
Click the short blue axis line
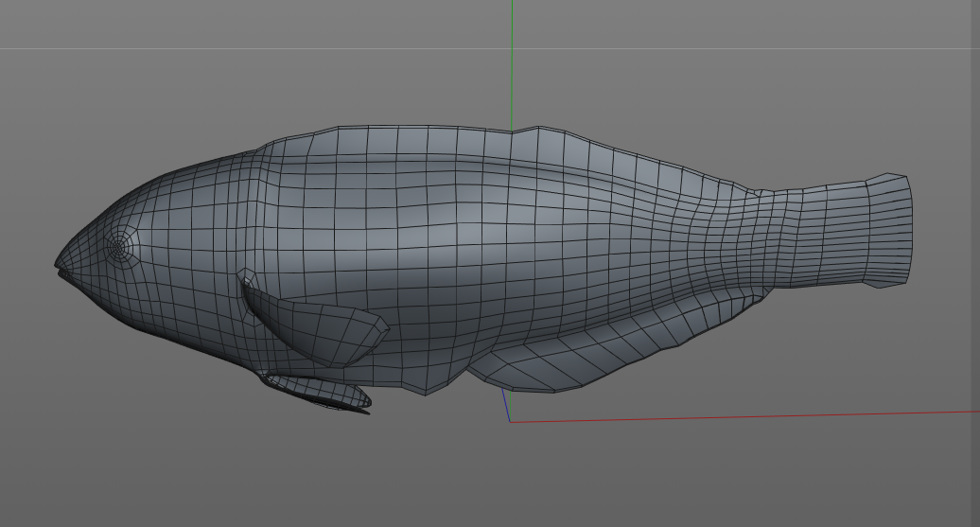point(506,407)
